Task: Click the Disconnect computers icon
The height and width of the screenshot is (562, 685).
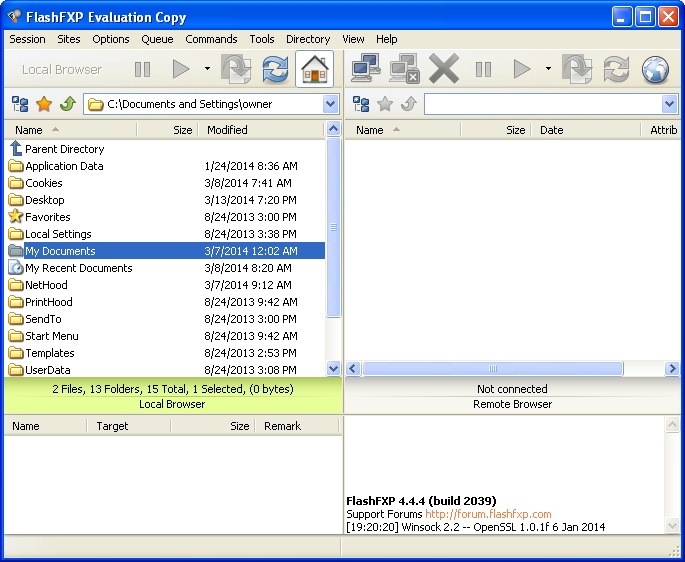Action: coord(405,68)
